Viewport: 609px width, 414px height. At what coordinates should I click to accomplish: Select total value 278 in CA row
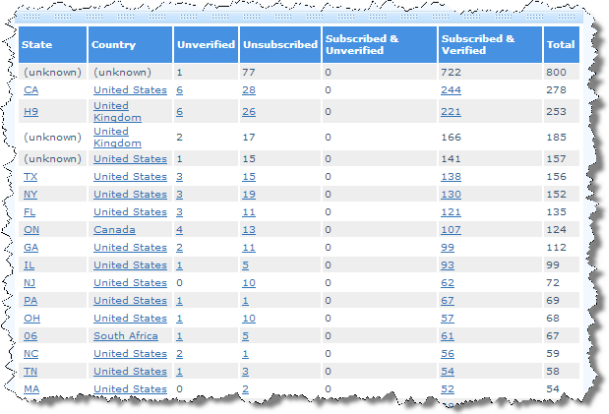[556, 90]
